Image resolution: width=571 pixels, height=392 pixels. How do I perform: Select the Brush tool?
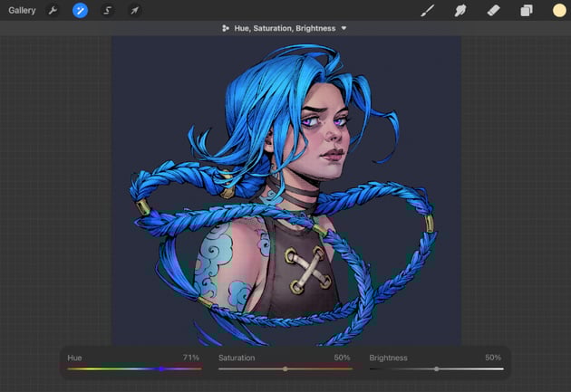[428, 11]
